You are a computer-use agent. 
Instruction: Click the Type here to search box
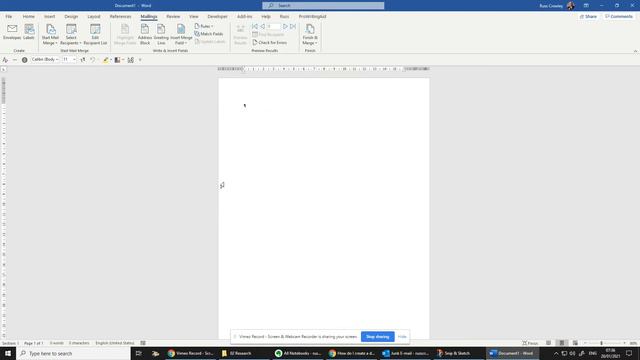(x=73, y=353)
